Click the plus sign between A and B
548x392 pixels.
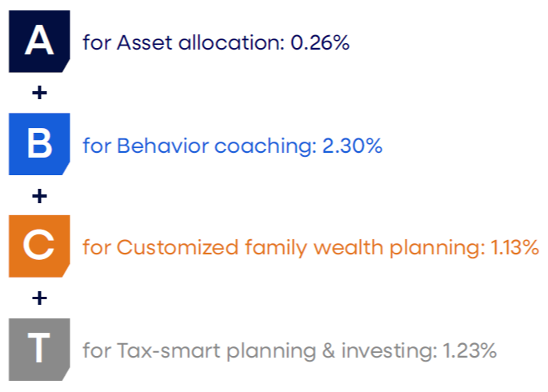[x=39, y=93]
